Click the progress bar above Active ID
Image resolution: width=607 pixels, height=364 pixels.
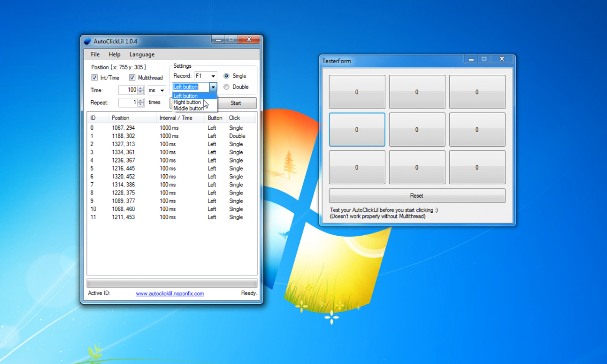point(172,283)
